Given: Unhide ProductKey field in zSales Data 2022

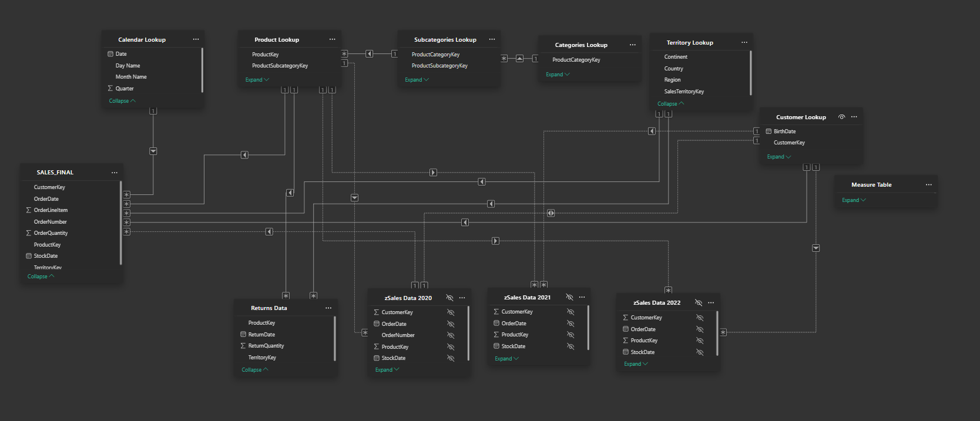Looking at the screenshot, I should coord(700,341).
